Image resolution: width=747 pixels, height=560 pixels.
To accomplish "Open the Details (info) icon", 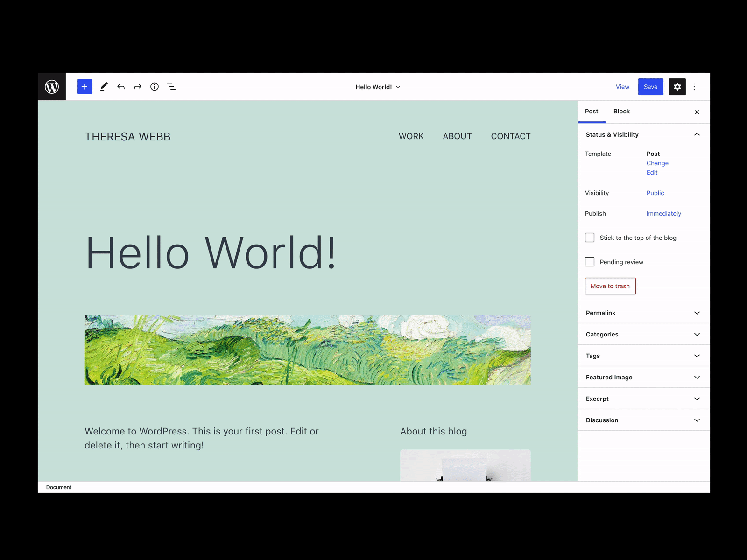I will tap(154, 86).
